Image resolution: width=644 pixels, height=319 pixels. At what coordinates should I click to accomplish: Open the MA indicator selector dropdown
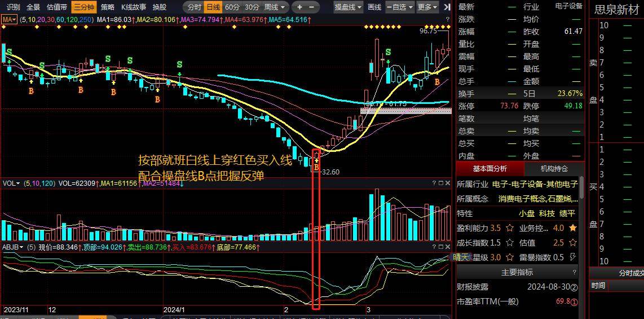point(9,19)
